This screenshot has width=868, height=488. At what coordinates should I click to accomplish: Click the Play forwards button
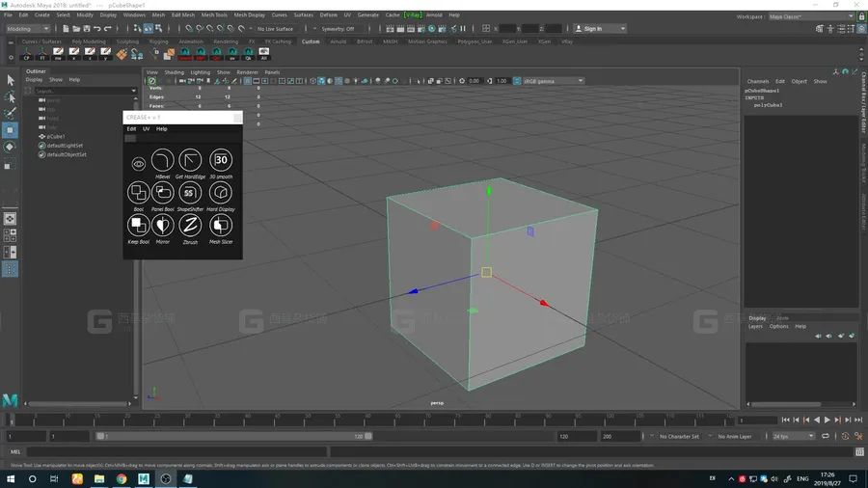(x=827, y=420)
